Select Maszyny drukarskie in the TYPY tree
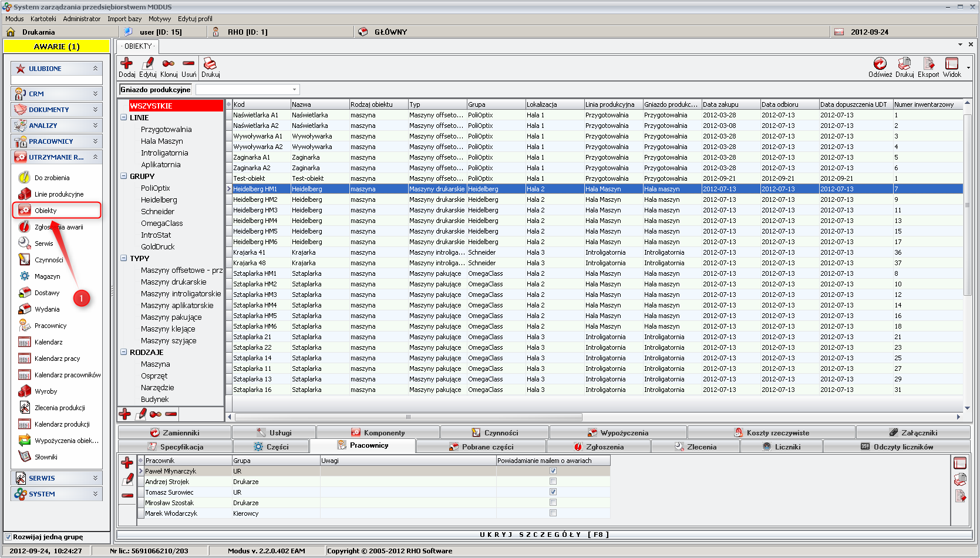The height and width of the screenshot is (558, 980). pos(173,282)
